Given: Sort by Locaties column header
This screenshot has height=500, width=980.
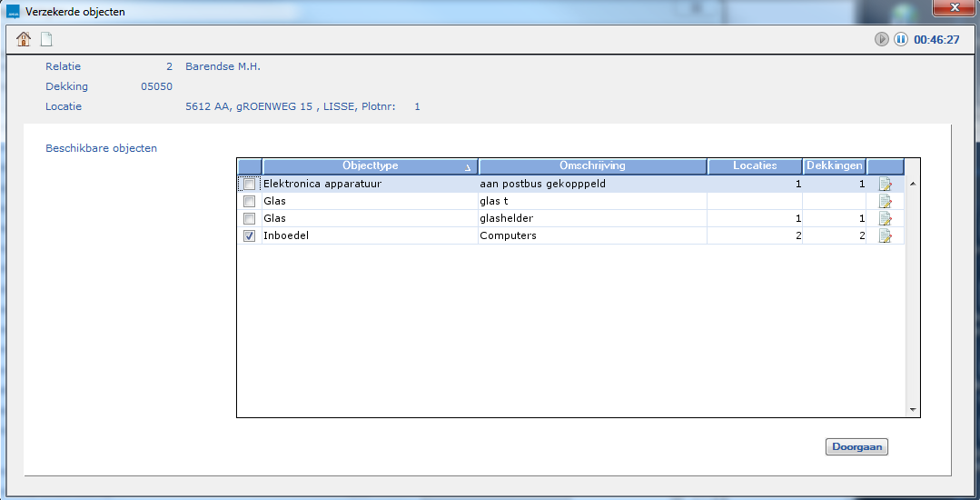Looking at the screenshot, I should (755, 166).
